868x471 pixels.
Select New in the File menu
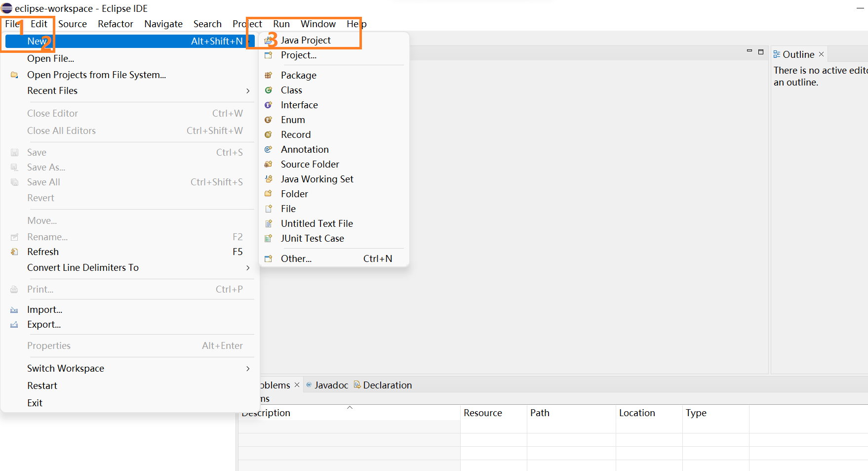129,41
